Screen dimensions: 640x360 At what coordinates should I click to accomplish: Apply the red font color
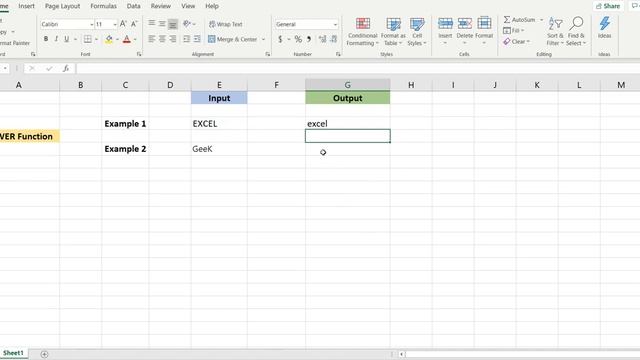(127, 39)
